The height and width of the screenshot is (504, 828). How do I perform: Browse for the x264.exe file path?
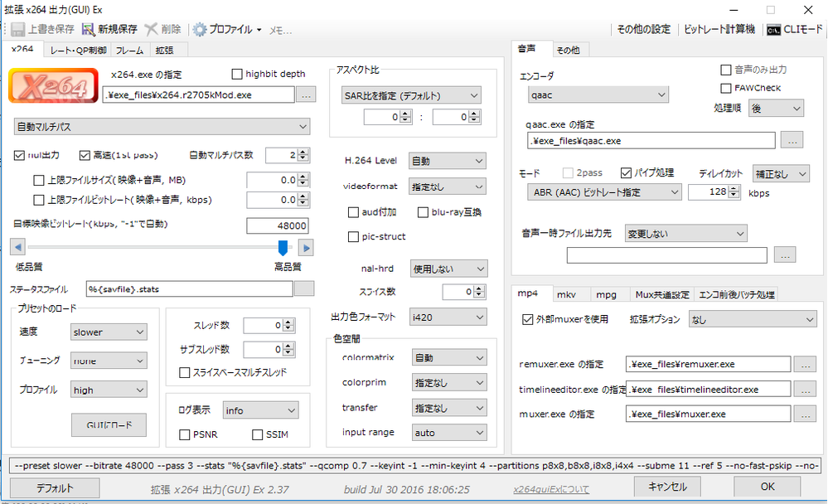[x=306, y=95]
